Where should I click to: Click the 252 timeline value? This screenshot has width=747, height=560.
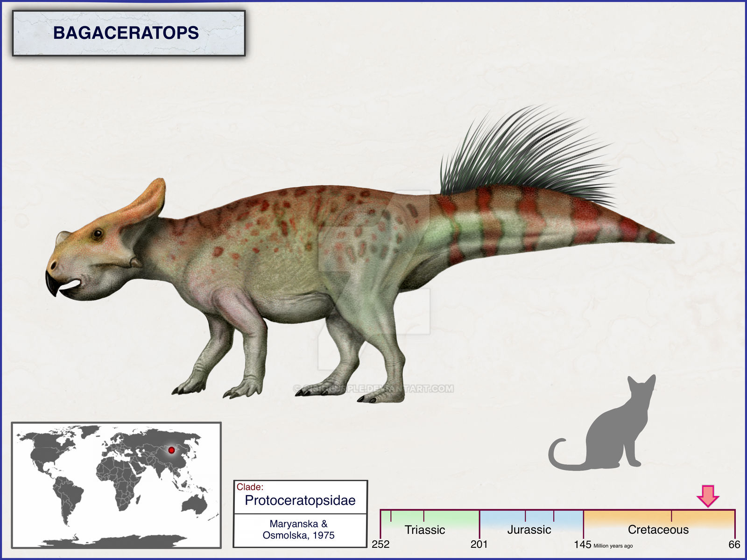[381, 544]
